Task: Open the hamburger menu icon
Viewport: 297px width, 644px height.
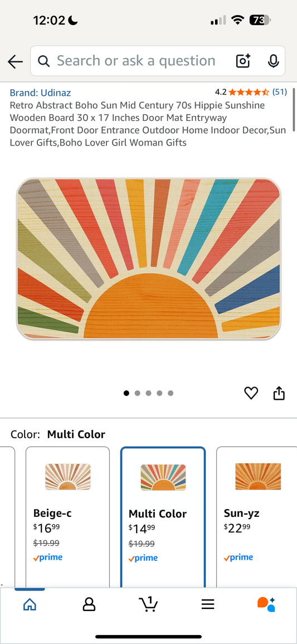Action: 208,604
